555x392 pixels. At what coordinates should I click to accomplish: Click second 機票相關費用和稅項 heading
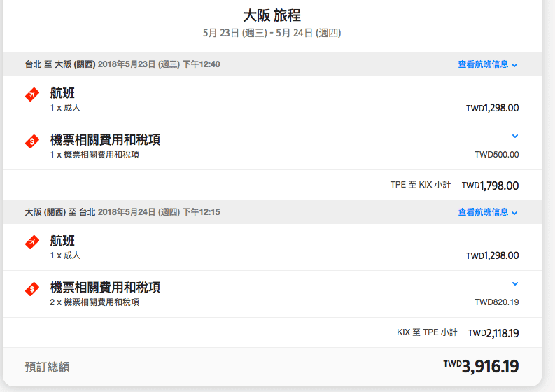tap(105, 287)
